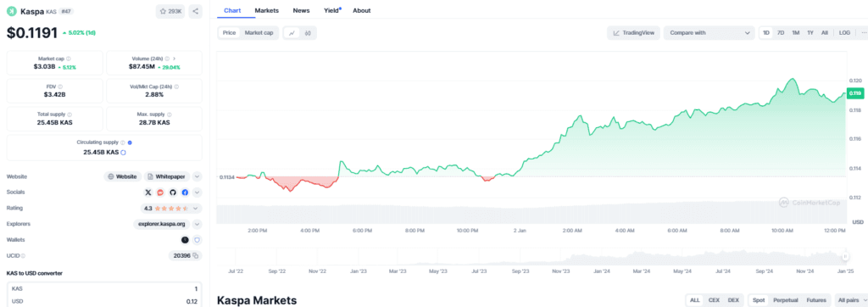The image size is (868, 307).
Task: Set chart range to 1D
Action: point(766,33)
